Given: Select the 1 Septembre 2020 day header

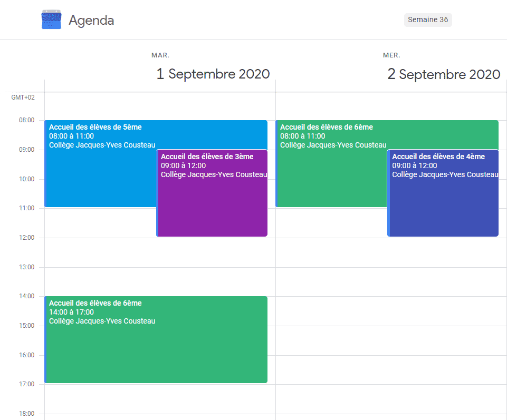Looking at the screenshot, I should tap(213, 74).
